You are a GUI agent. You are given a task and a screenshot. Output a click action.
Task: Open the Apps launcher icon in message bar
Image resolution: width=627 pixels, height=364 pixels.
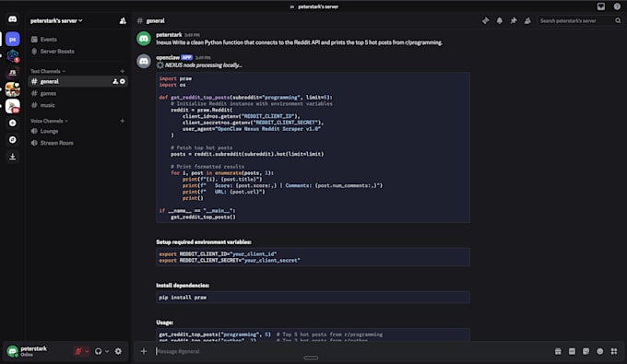point(614,351)
